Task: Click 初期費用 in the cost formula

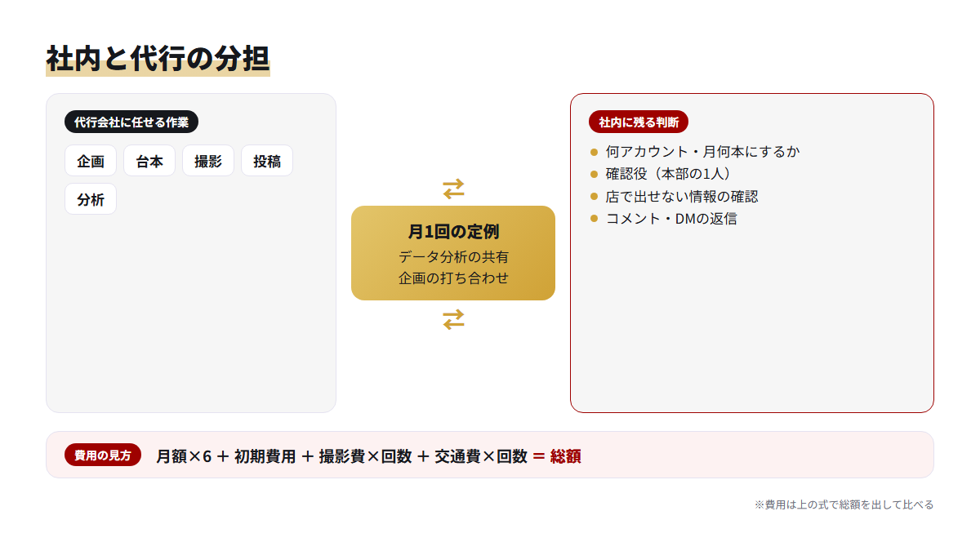Action: 265,456
